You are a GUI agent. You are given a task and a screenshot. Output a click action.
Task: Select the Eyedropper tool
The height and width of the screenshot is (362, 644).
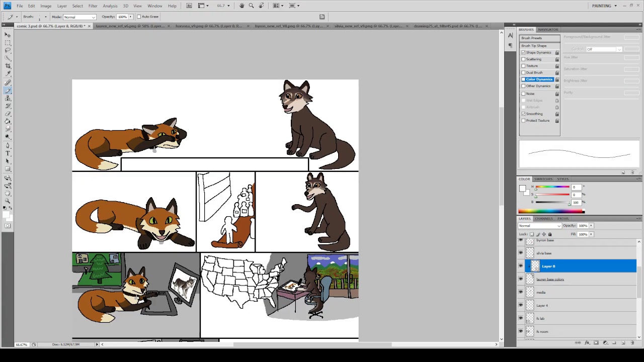click(x=8, y=74)
